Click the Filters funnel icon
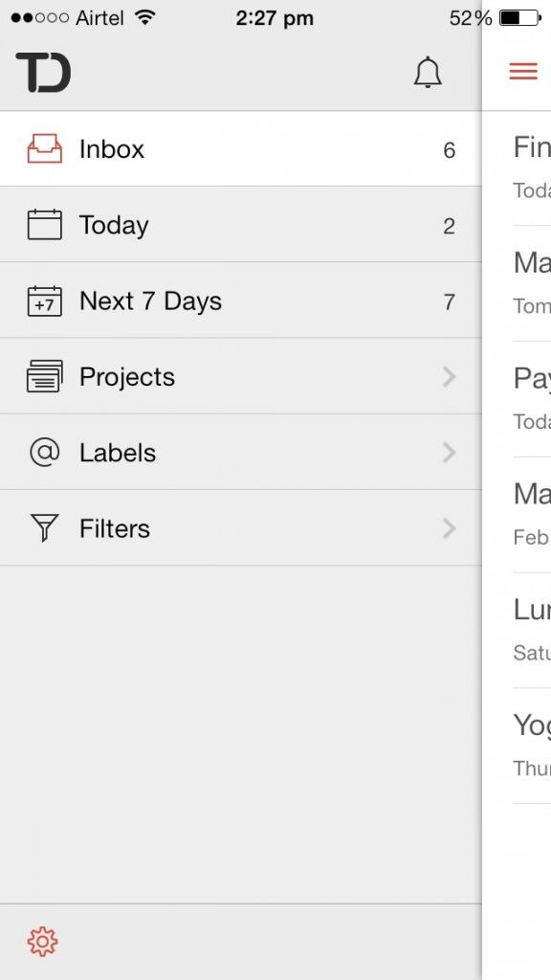 click(x=44, y=528)
